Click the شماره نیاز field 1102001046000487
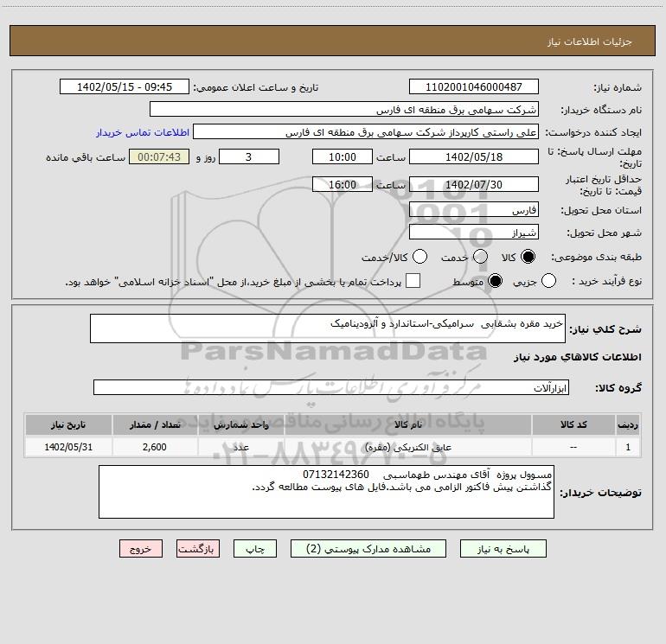The height and width of the screenshot is (644, 666). coord(474,86)
